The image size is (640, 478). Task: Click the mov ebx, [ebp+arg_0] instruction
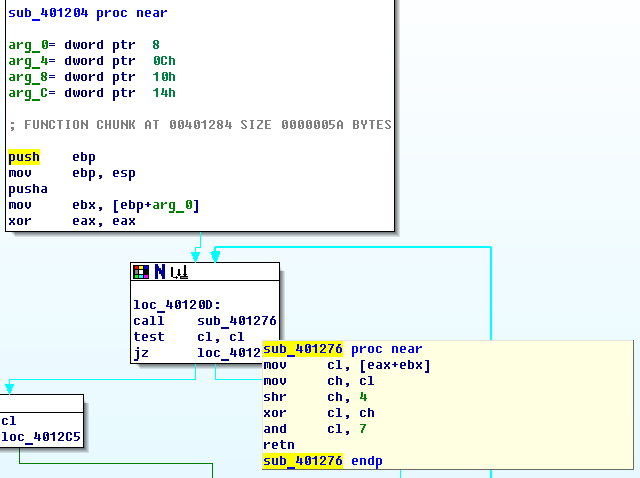(104, 205)
